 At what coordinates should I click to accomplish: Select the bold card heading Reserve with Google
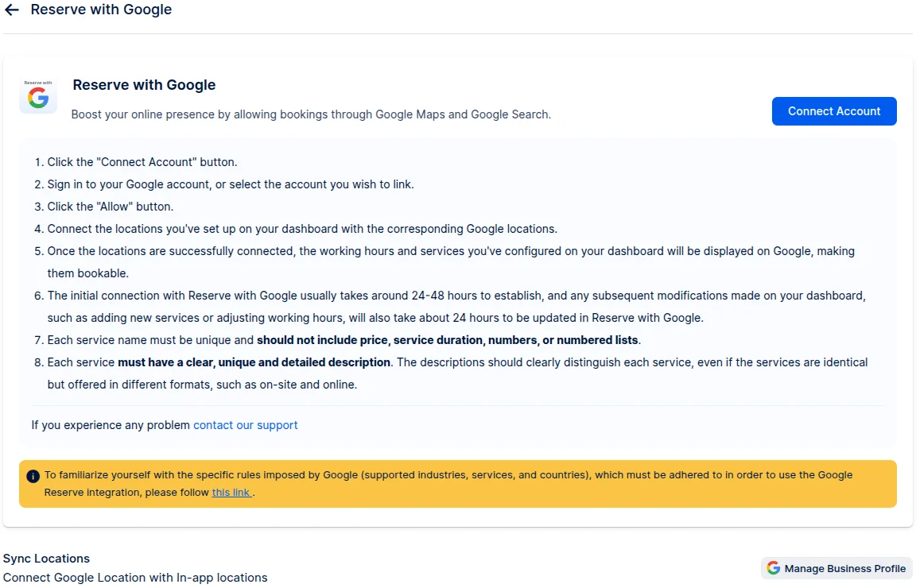144,85
